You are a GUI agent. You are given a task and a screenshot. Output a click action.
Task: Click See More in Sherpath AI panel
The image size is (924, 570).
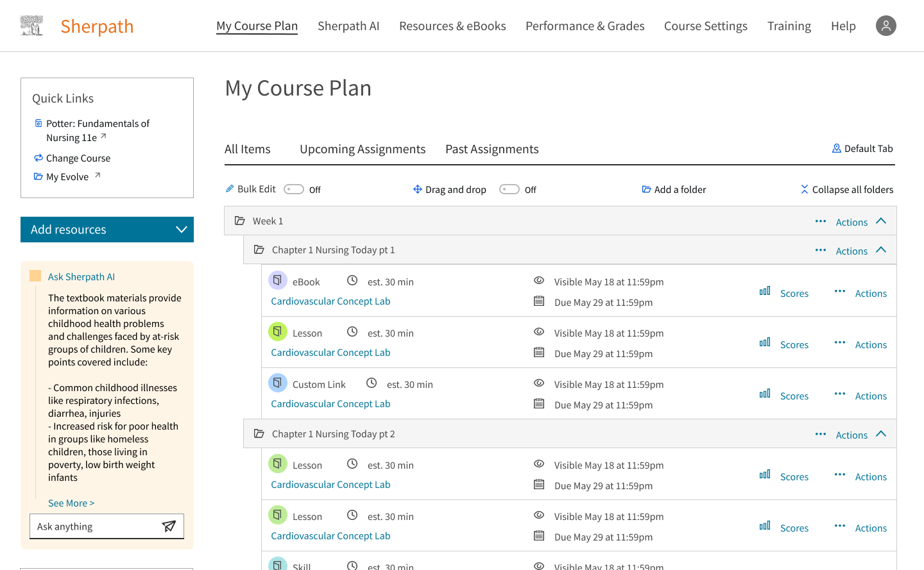(71, 503)
